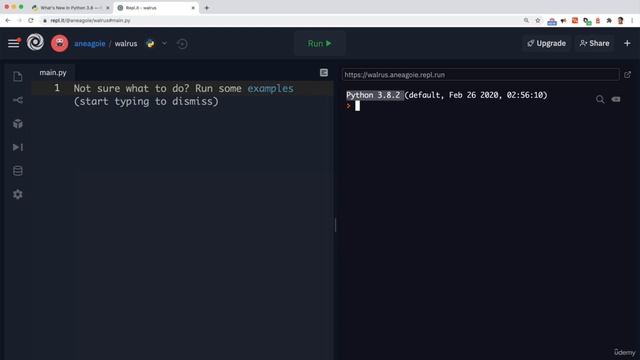Follow the examples link in editor
Viewport: 640px width, 360px height.
pos(270,89)
